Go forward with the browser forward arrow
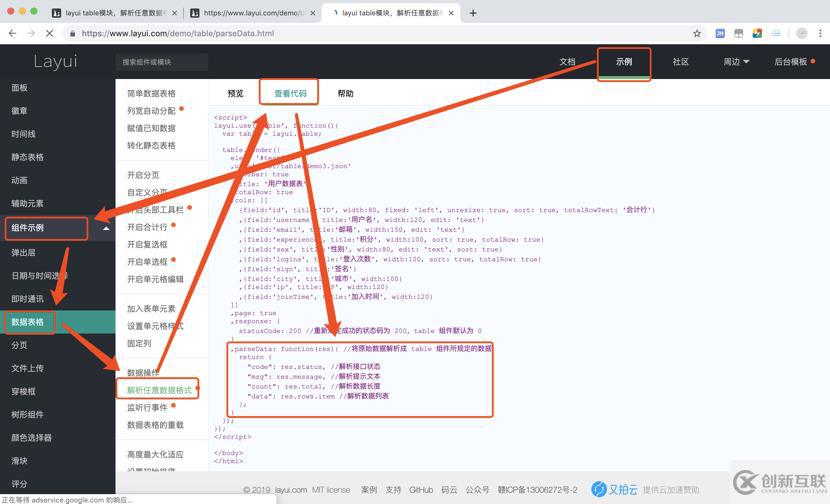This screenshot has height=504, width=830. (31, 33)
